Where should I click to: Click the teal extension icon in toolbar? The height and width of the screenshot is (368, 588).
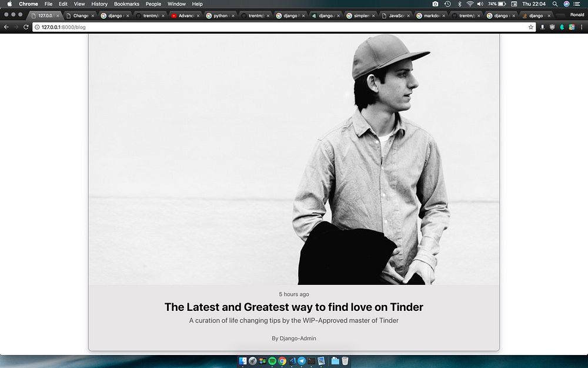pyautogui.click(x=562, y=27)
